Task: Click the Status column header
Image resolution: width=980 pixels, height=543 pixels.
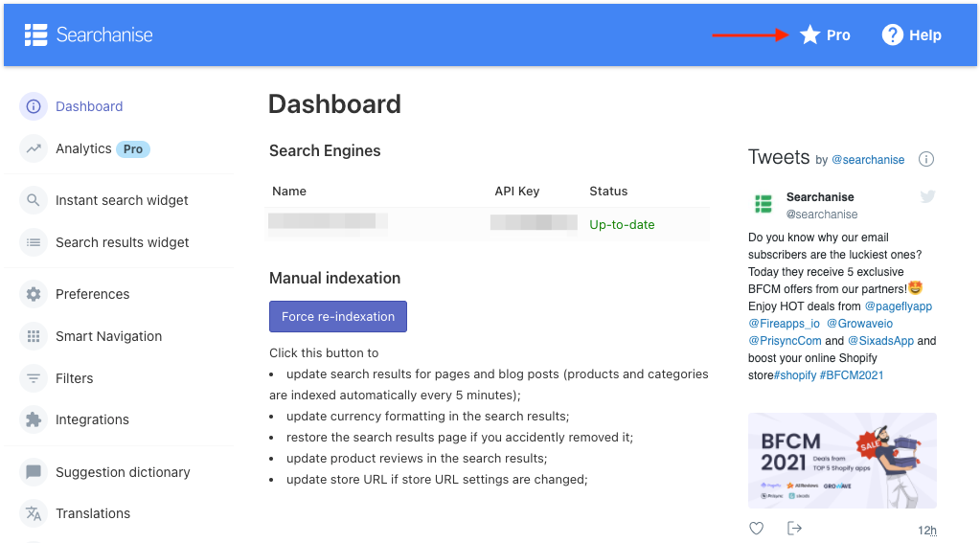Action: pyautogui.click(x=608, y=192)
